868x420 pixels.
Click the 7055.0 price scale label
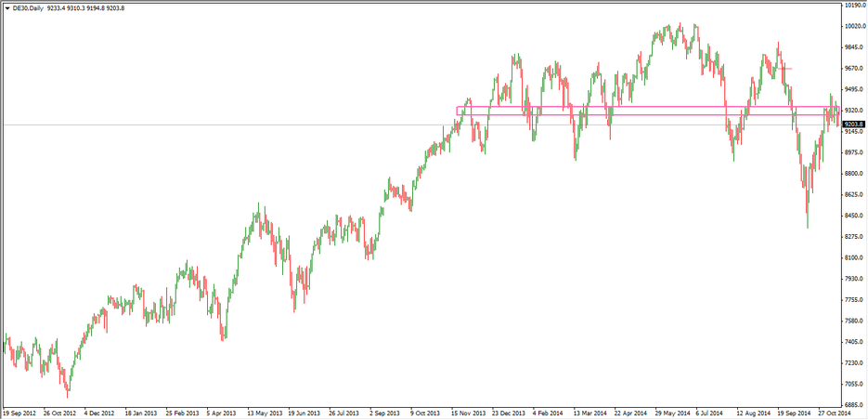(854, 384)
